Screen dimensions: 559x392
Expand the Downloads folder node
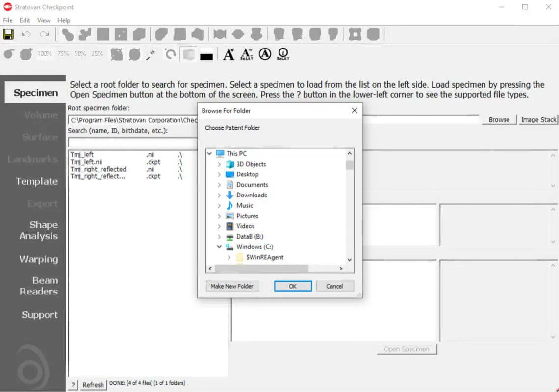(x=219, y=195)
